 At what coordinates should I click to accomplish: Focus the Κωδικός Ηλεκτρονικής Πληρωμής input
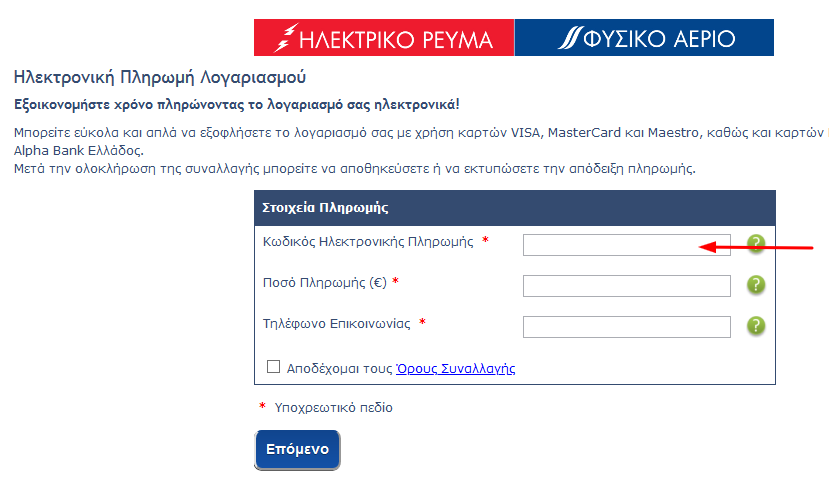627,245
